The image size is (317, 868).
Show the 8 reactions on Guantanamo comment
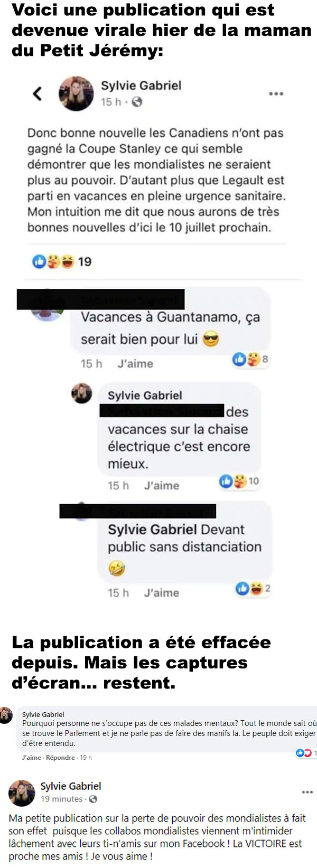tap(250, 360)
